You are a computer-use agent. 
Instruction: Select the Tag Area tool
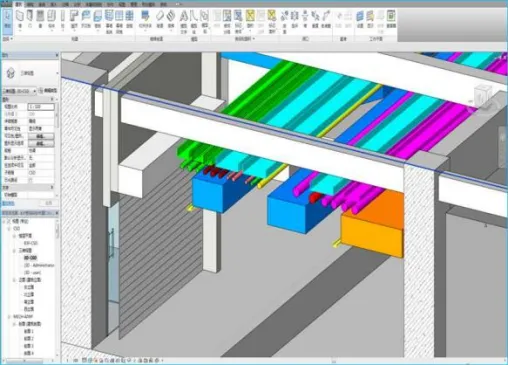tap(272, 21)
